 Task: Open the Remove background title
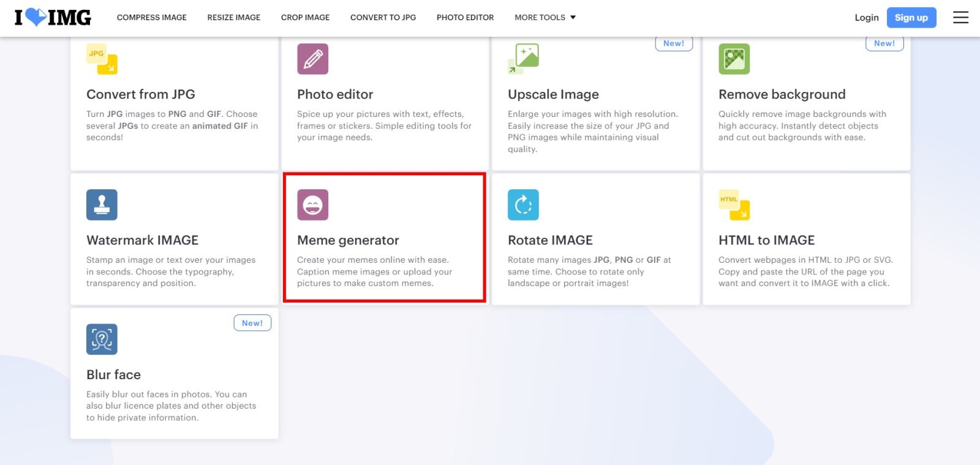[782, 94]
